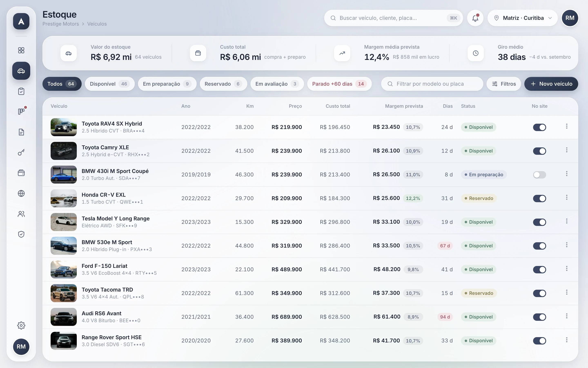This screenshot has height=368, width=588.
Task: Select the Reservado 6 filter tab
Action: point(223,84)
